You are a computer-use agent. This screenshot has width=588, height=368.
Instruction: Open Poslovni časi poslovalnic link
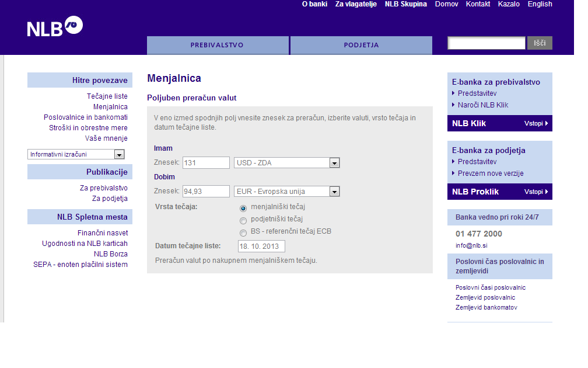tap(491, 287)
